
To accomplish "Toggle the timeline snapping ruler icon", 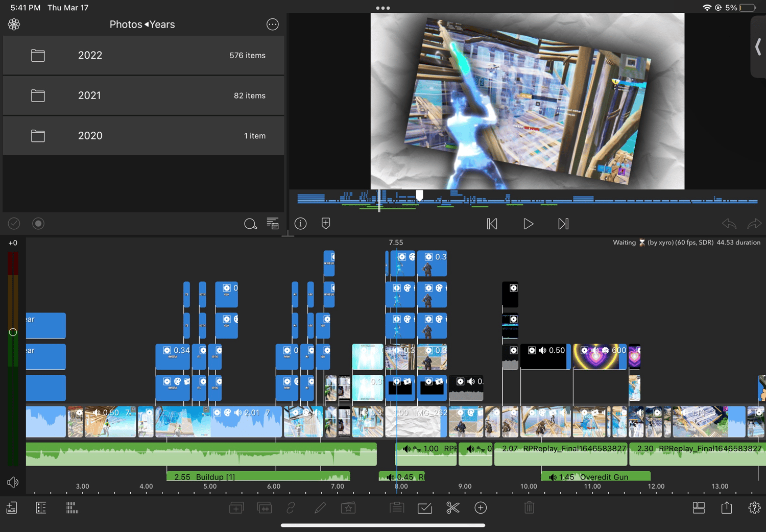I will click(72, 507).
